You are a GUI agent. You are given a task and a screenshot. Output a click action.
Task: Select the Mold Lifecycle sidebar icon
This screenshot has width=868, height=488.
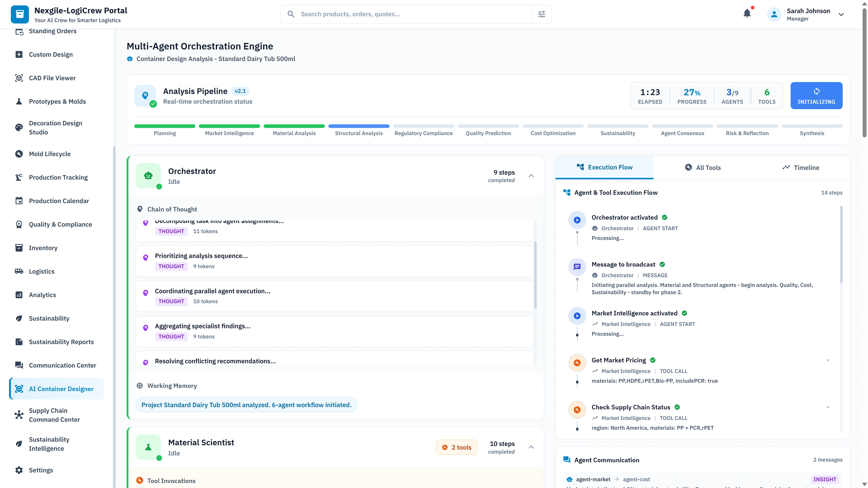19,154
